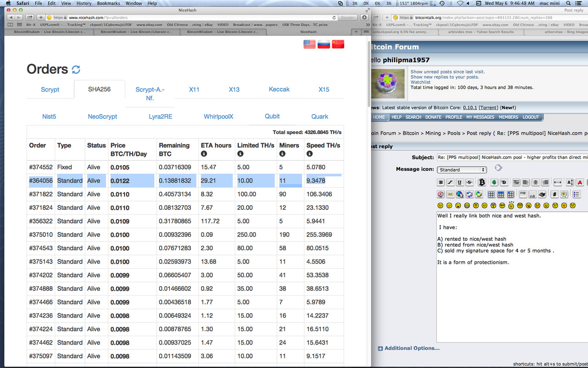Viewport: 588px width, 368px height.
Task: Change font size in forum editor
Action: click(x=570, y=183)
